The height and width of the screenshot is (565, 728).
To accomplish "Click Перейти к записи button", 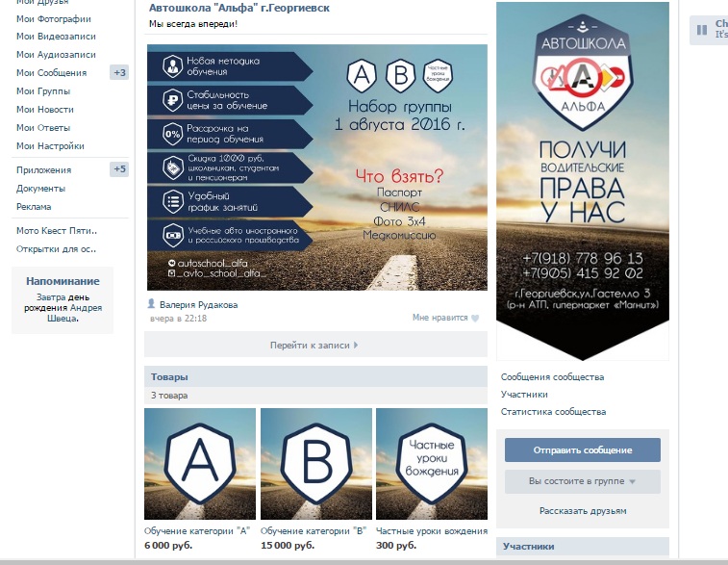I will tap(315, 345).
